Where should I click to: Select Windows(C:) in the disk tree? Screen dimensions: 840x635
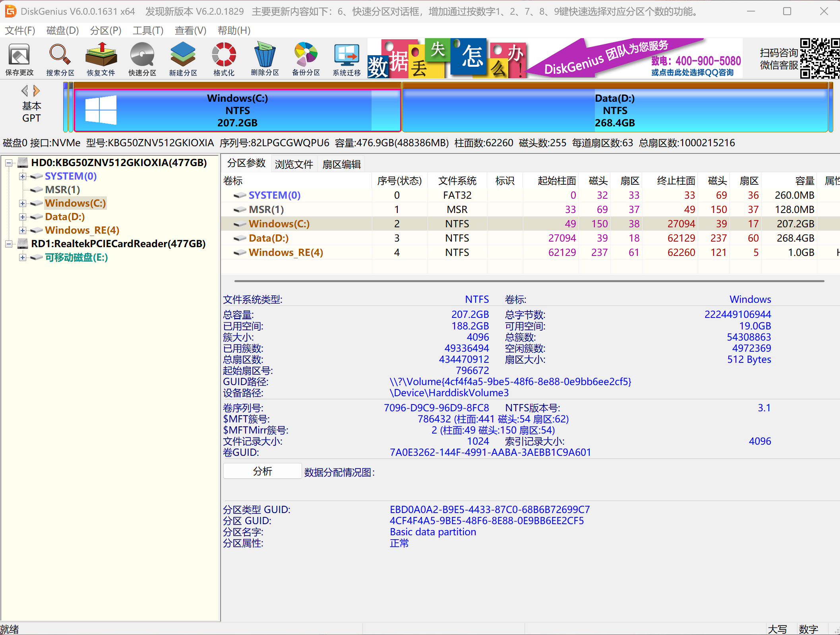click(x=75, y=203)
